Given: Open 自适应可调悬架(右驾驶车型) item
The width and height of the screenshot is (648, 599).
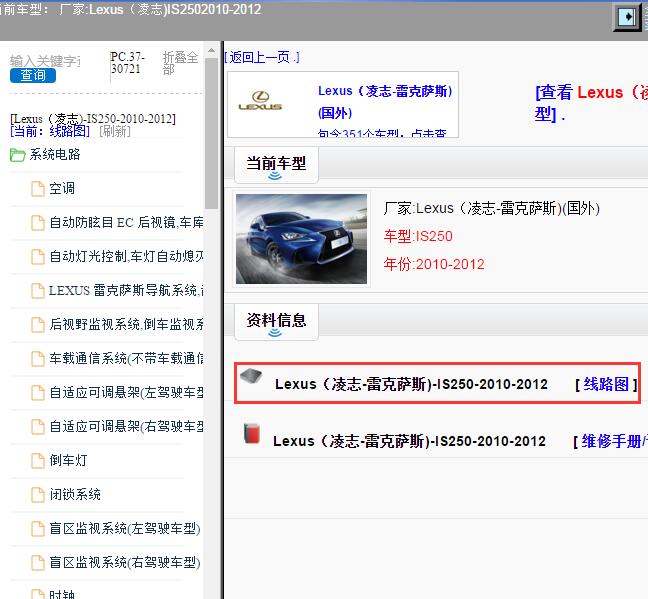Looking at the screenshot, I should point(126,427).
